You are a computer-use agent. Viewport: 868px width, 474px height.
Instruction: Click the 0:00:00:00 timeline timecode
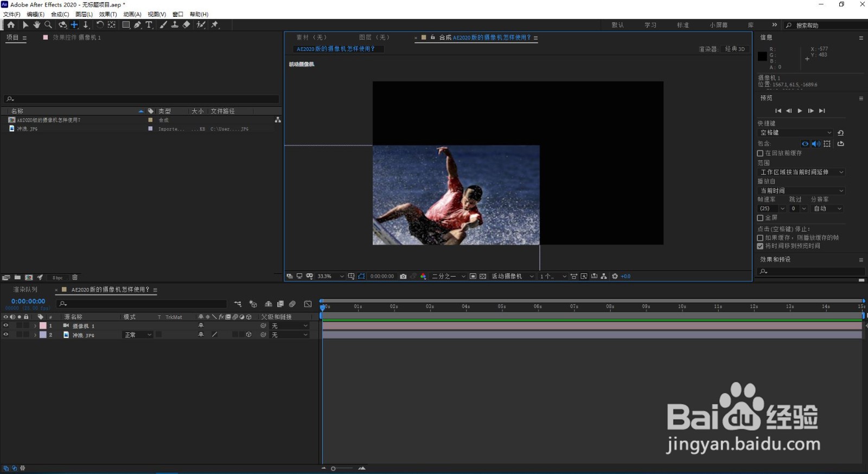(28, 301)
